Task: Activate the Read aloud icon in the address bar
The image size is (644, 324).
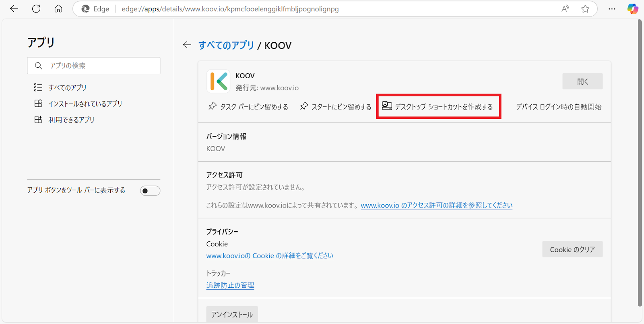Action: (565, 9)
